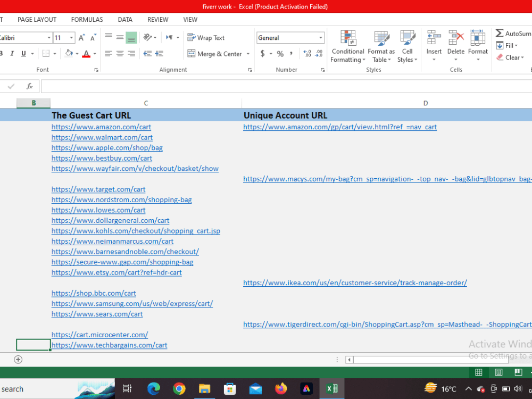Switch to Normal view in status bar
The height and width of the screenshot is (399, 532).
(x=479, y=372)
